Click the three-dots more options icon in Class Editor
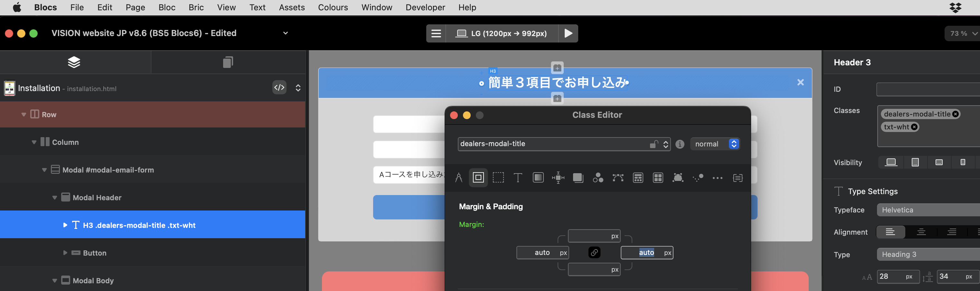 click(717, 178)
